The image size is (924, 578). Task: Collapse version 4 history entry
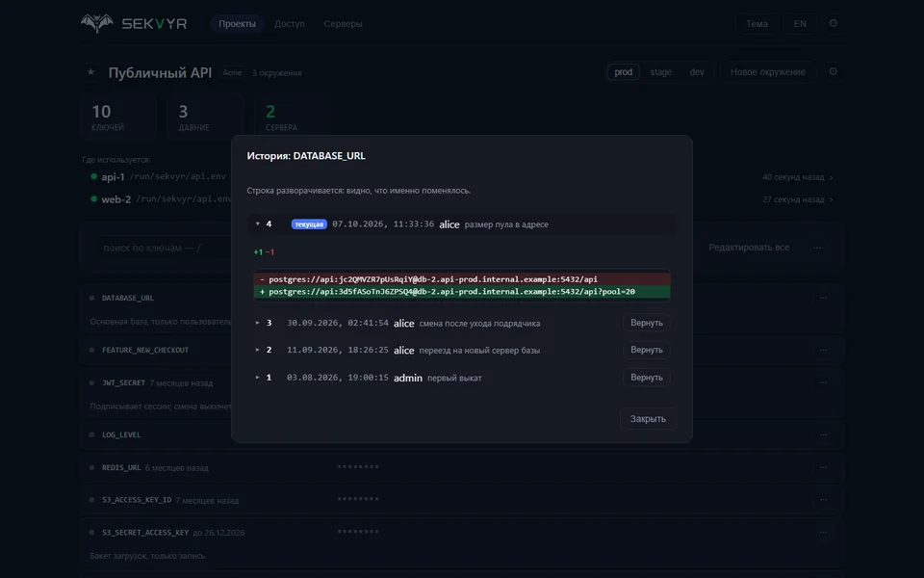pyautogui.click(x=258, y=224)
